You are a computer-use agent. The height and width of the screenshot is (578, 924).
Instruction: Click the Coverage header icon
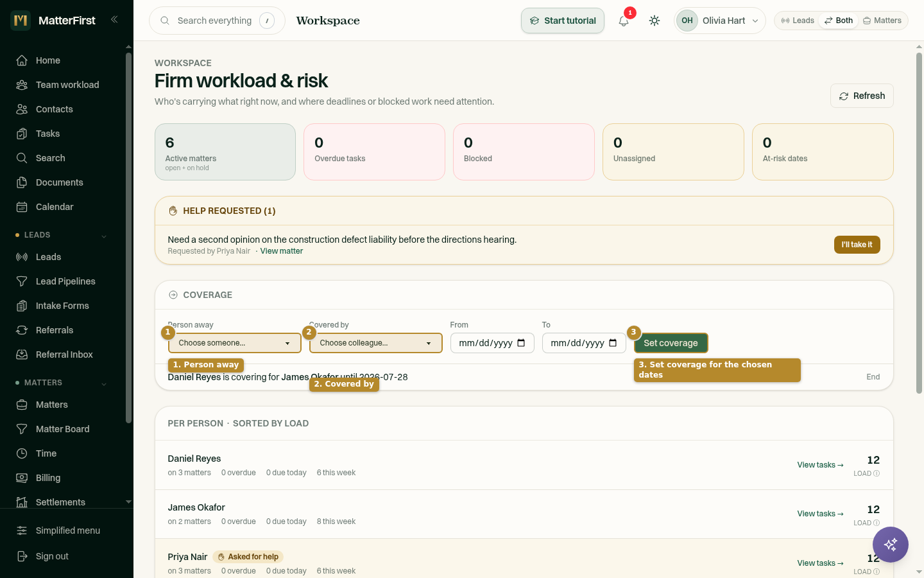(173, 295)
